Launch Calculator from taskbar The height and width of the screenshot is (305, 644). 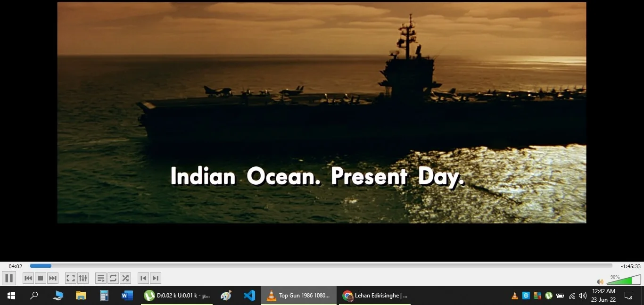(104, 296)
